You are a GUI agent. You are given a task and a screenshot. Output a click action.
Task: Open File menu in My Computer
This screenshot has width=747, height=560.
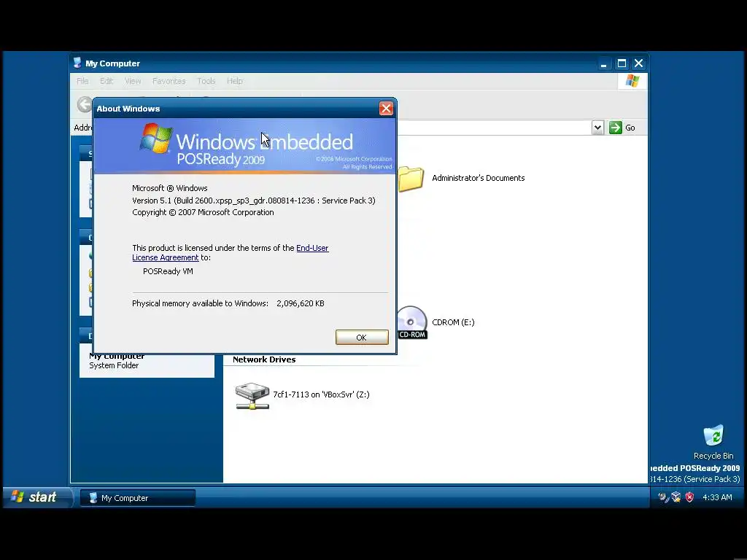pos(82,81)
